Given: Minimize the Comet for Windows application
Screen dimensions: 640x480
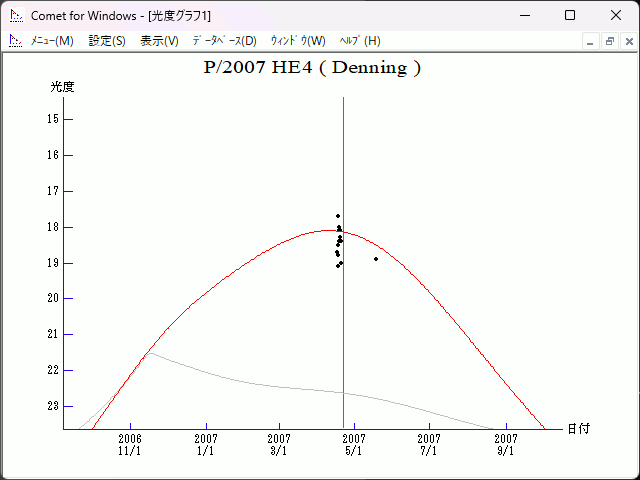Looking at the screenshot, I should pos(524,16).
